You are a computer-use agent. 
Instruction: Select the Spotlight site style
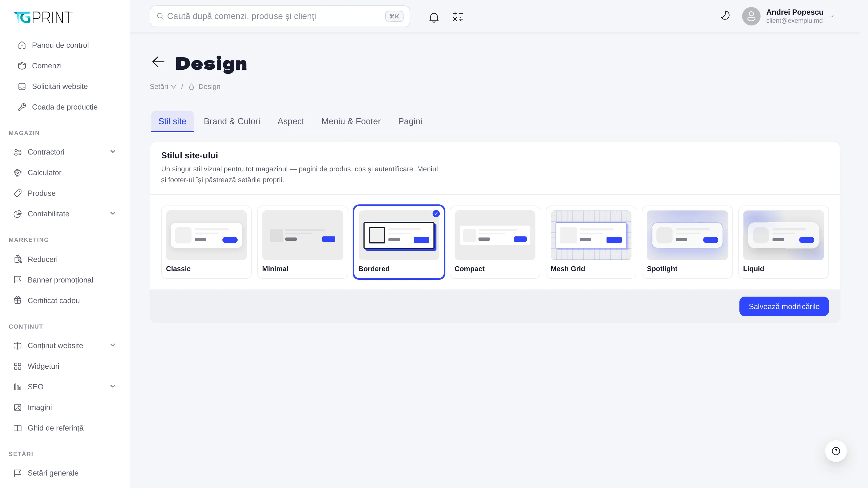tap(687, 242)
